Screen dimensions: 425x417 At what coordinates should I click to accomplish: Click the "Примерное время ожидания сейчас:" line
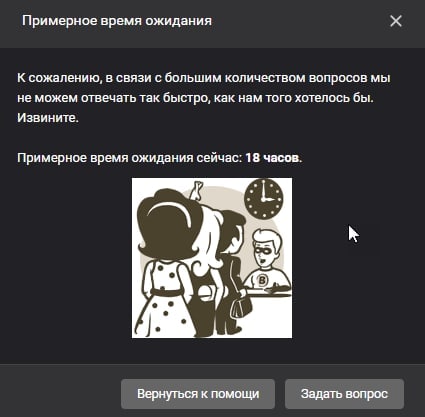click(130, 158)
